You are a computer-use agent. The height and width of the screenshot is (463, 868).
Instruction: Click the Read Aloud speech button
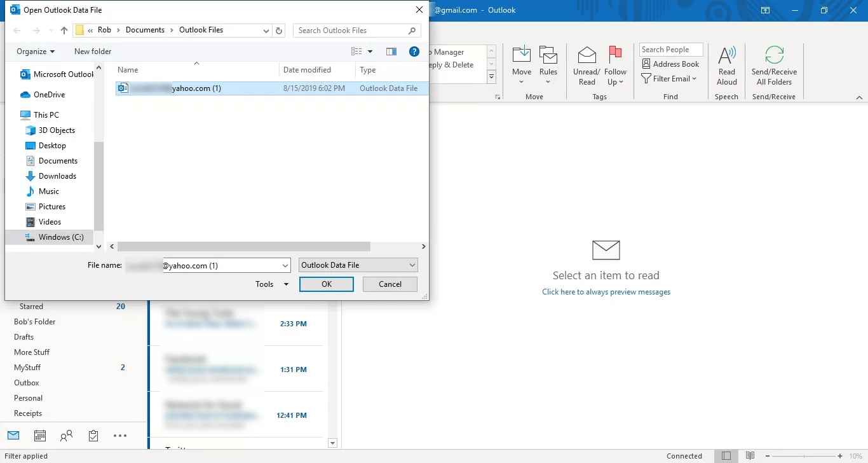point(727,66)
